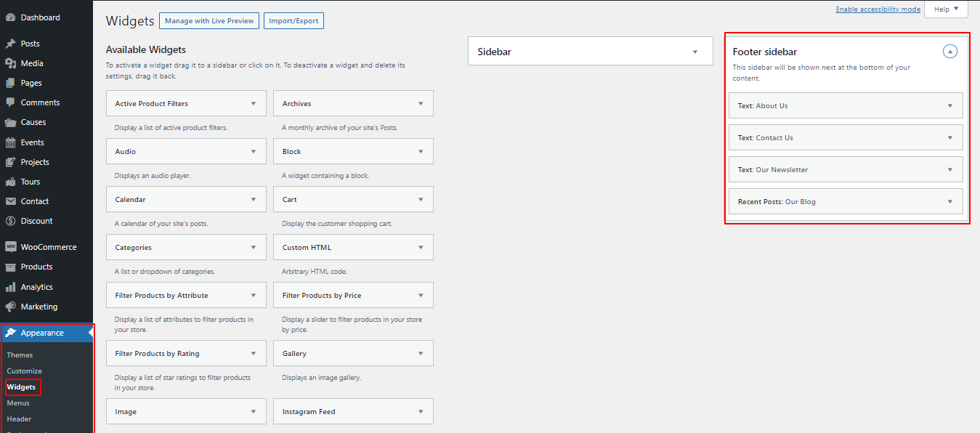The height and width of the screenshot is (433, 980).
Task: Open the Menus submenu item
Action: (18, 402)
